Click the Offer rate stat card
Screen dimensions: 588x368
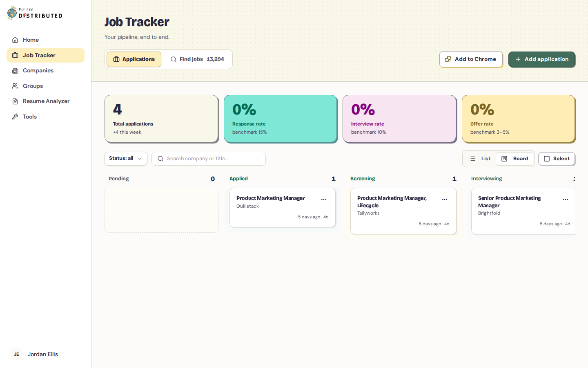[519, 119]
